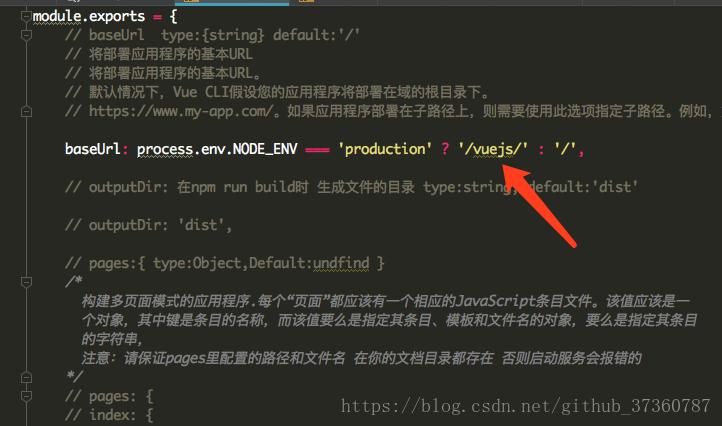
Task: Collapse the block comment starting with /*
Action: coord(26,282)
